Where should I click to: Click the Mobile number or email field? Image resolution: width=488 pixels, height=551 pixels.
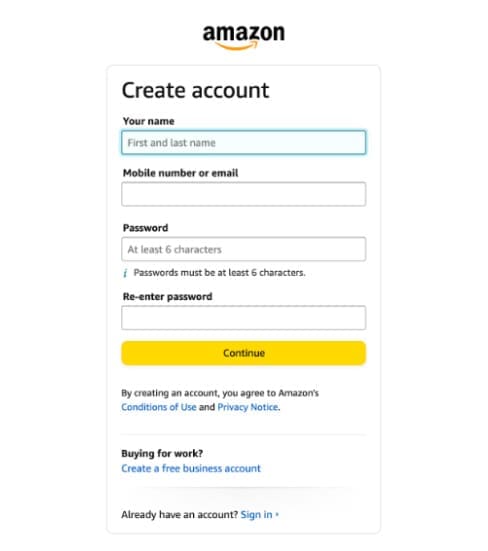click(243, 194)
